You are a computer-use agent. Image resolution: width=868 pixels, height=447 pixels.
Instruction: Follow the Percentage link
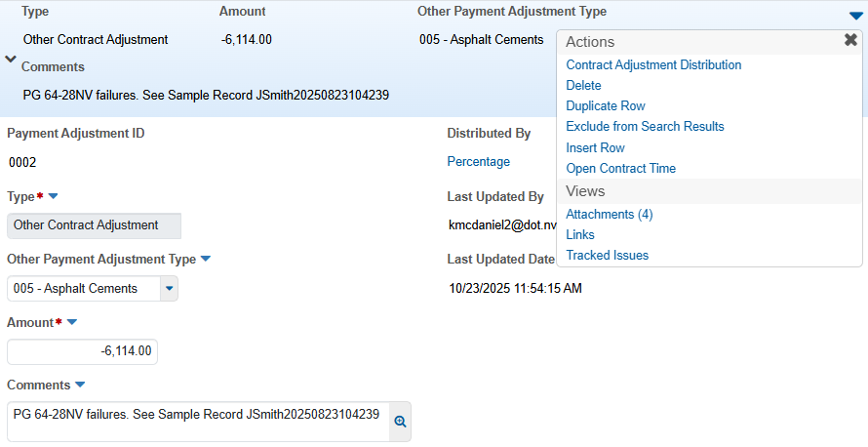(x=478, y=162)
